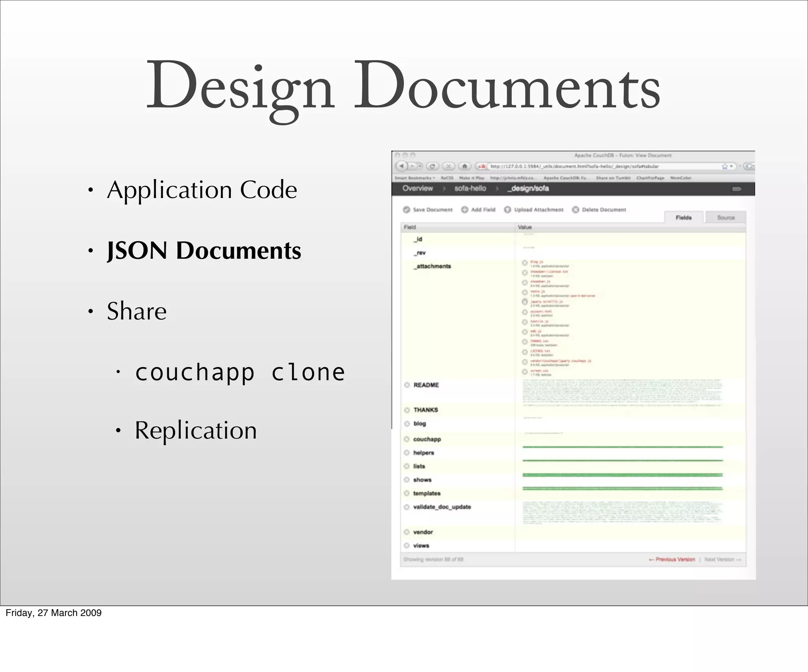Open the MemColor bookmark
The height and width of the screenshot is (672, 808).
(x=681, y=178)
